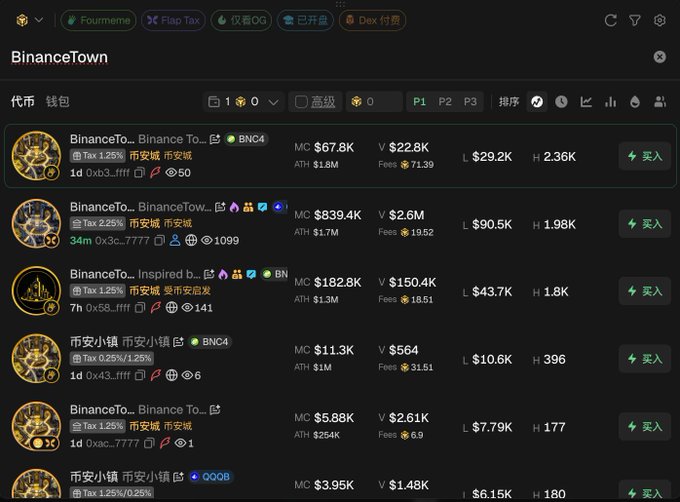Screen dimensions: 680x502
Task: Click the red feather icon beside 0x58...ffff
Action: (155, 308)
